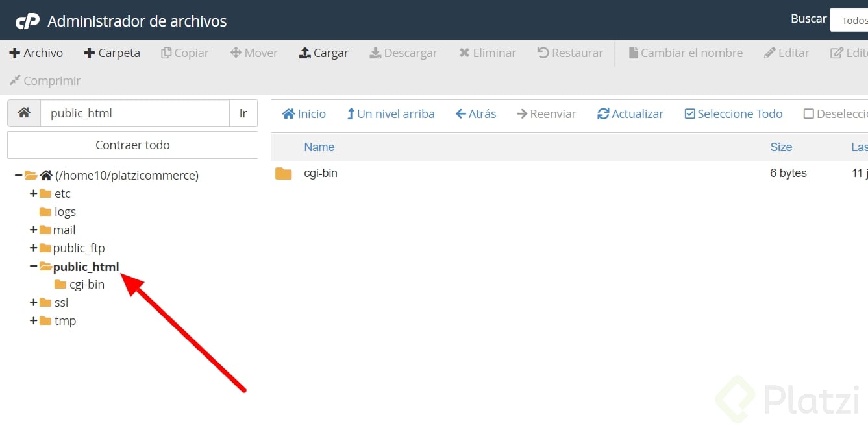Expand the tmp folder node

pyautogui.click(x=33, y=320)
